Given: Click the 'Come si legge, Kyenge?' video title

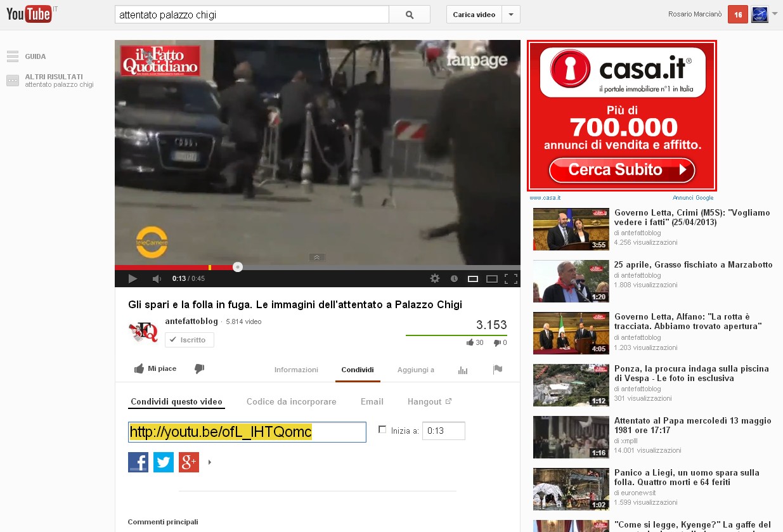Looking at the screenshot, I should point(693,525).
